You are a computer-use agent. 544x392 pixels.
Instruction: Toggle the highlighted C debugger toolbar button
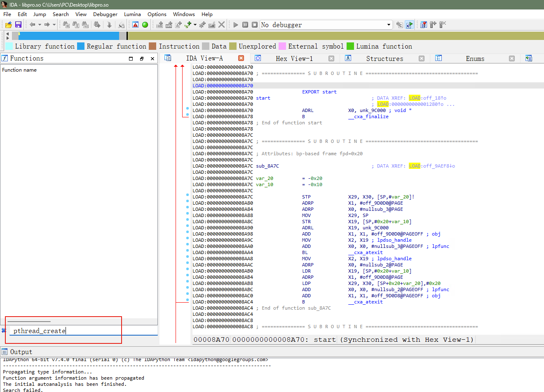tap(409, 25)
